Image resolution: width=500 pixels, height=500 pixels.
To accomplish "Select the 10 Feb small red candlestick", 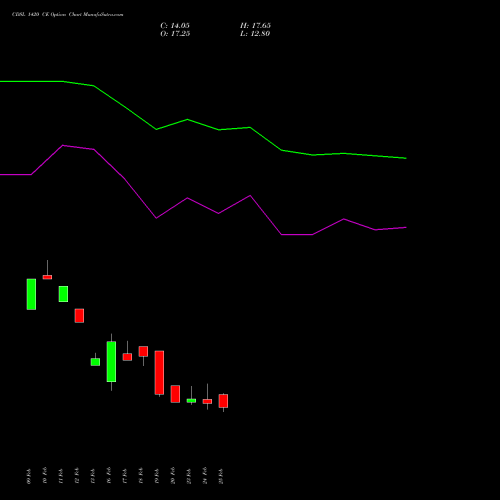I will coord(47,277).
